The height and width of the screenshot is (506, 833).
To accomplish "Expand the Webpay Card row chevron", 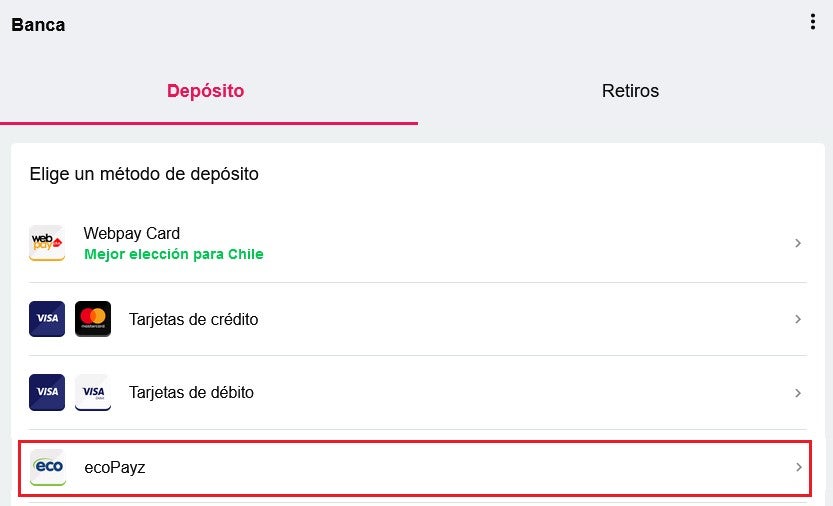I will (798, 243).
